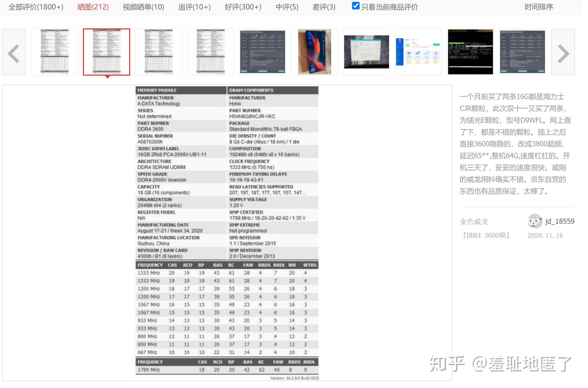Click the previous thumbnails left arrow
The height and width of the screenshot is (388, 588).
pyautogui.click(x=14, y=52)
